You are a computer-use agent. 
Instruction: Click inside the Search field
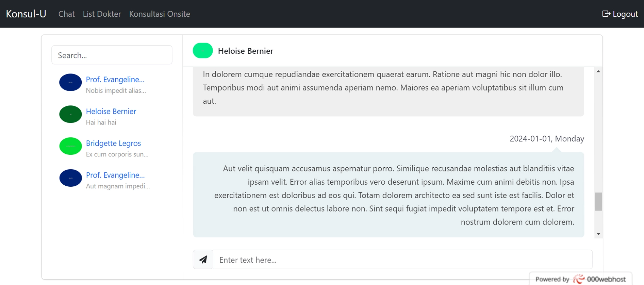coord(112,55)
